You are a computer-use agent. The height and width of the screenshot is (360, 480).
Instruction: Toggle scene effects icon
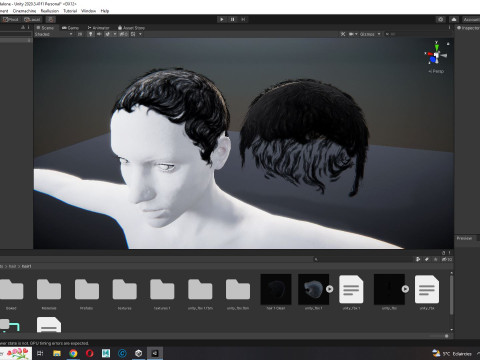pos(108,34)
